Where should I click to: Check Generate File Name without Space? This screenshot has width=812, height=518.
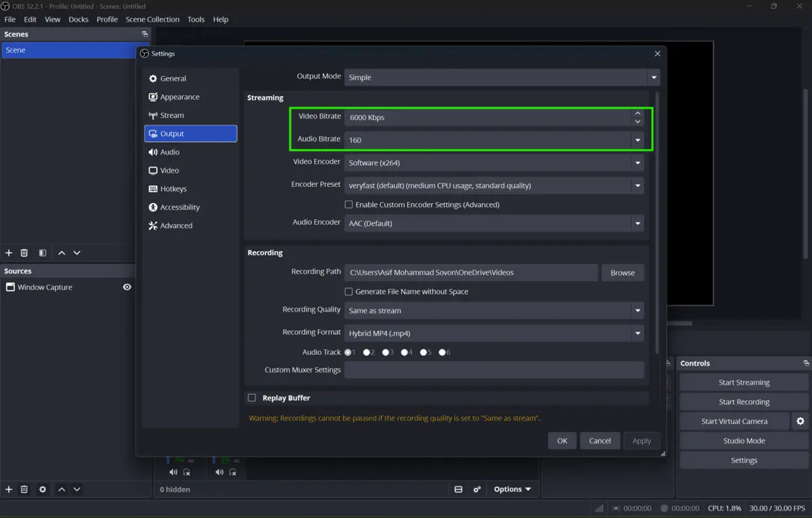(x=348, y=292)
